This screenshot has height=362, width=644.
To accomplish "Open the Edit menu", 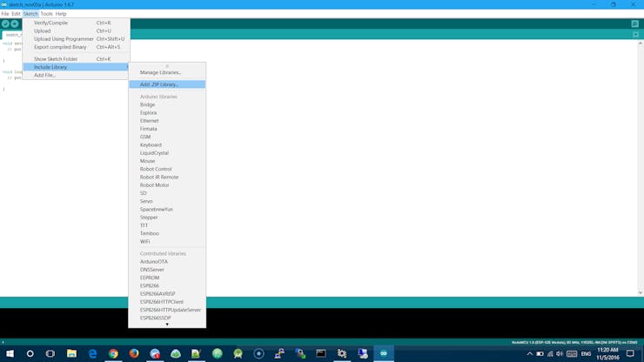I will point(16,14).
